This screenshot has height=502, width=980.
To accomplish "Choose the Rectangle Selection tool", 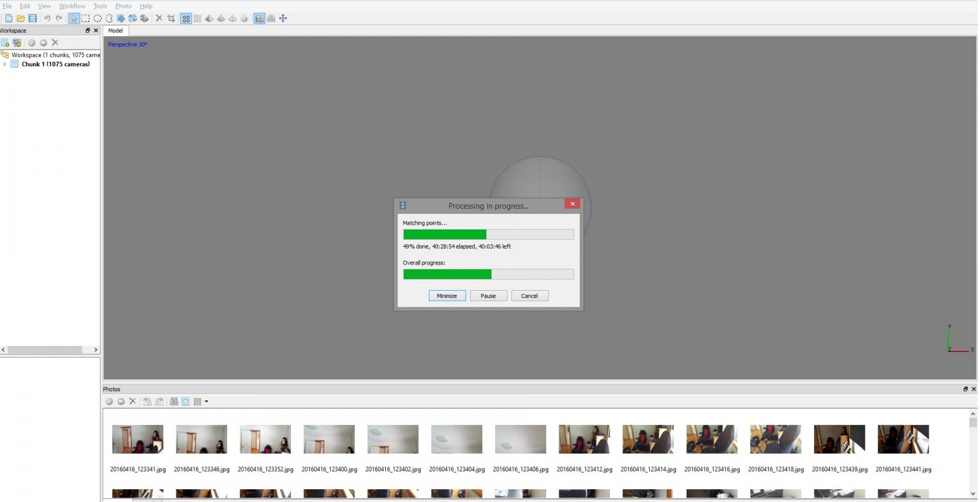I will point(86,18).
